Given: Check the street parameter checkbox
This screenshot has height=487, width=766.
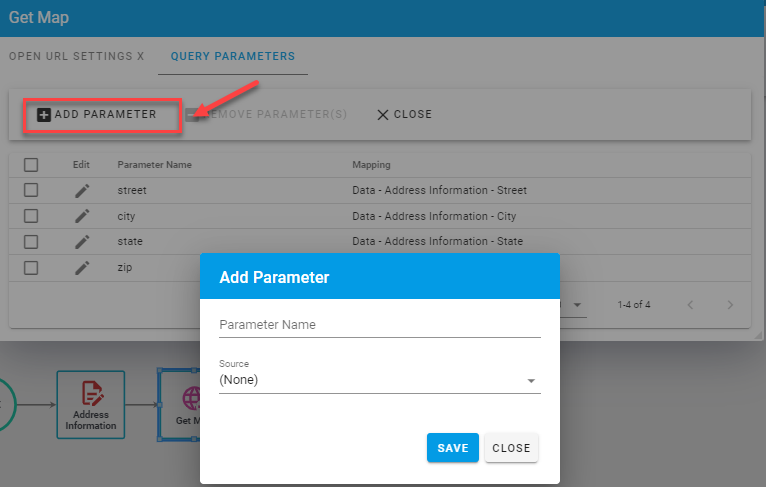Looking at the screenshot, I should pyautogui.click(x=31, y=190).
